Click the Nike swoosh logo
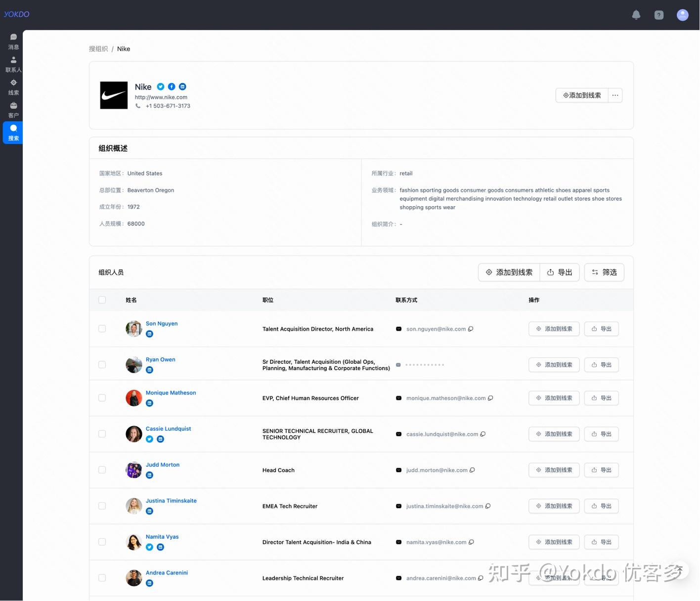 click(114, 95)
